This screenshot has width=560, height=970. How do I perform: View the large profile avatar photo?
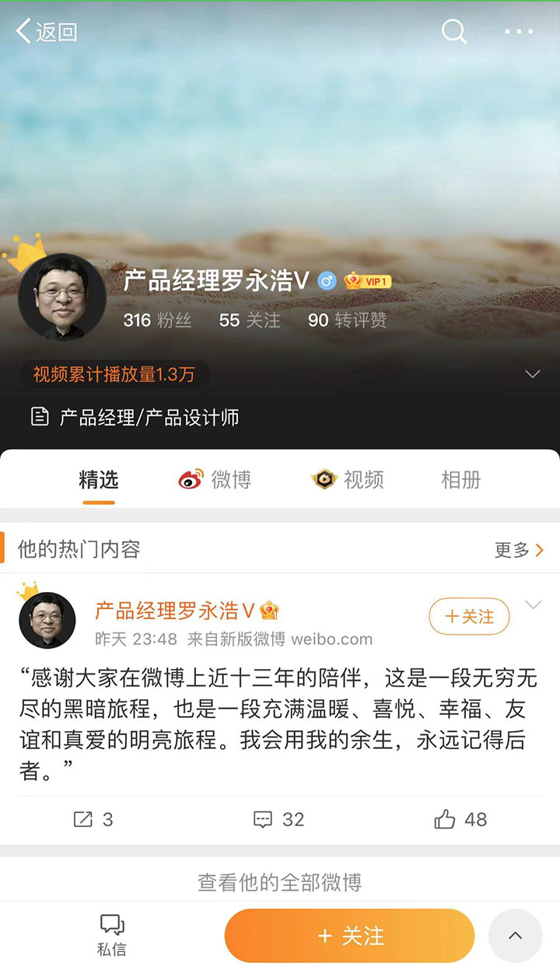point(62,296)
